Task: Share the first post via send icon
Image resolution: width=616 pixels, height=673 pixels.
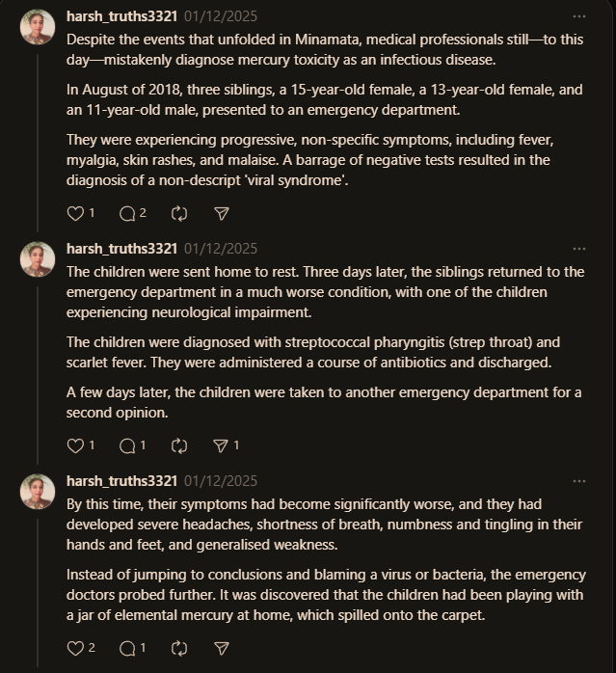Action: 221,213
